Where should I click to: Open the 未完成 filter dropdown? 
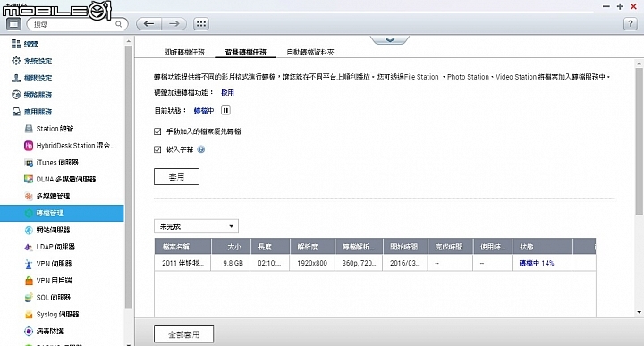tap(196, 226)
